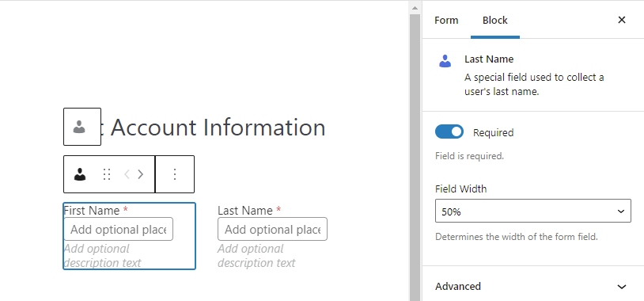Click the Account Information heading
The height and width of the screenshot is (301, 644).
pos(214,127)
